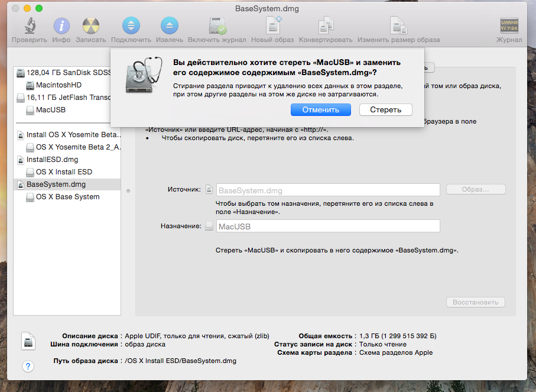Select the MacUSB volume in sidebar
This screenshot has height=392, width=536.
(51, 110)
